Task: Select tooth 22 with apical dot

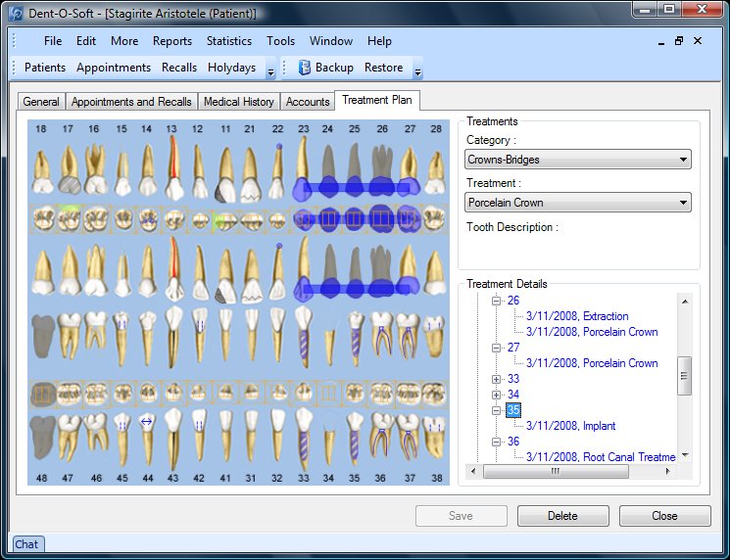Action: tap(277, 170)
